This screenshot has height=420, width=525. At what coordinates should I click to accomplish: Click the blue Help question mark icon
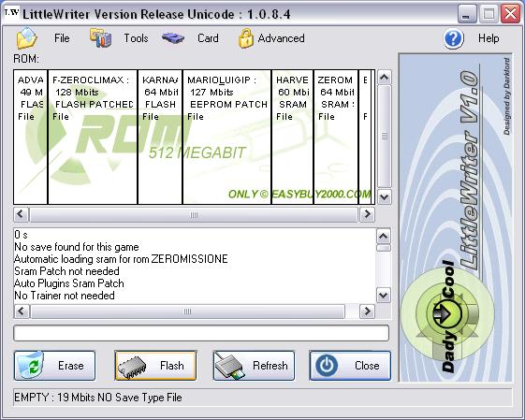click(x=454, y=38)
